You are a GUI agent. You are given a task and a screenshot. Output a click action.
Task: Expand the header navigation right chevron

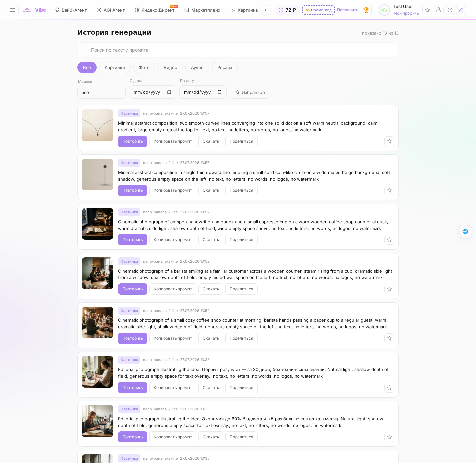tap(265, 10)
